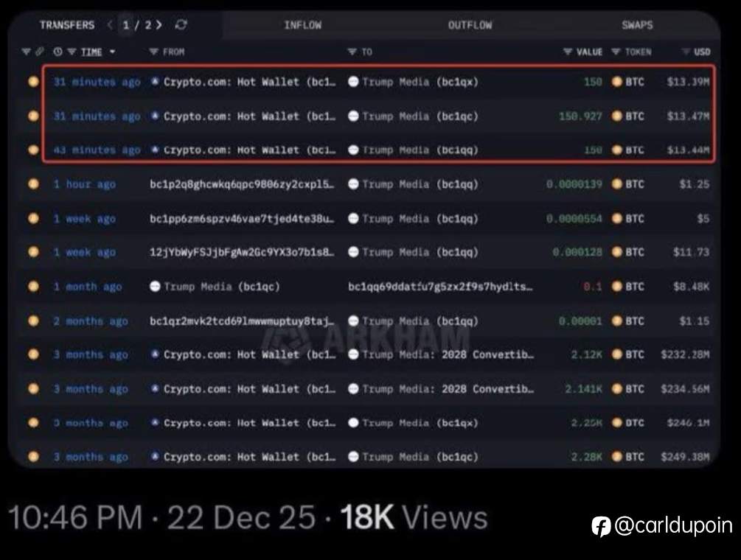Click the BTC token icon in the $1.25 row
Viewport: 741px width, 560px height.
tap(616, 183)
